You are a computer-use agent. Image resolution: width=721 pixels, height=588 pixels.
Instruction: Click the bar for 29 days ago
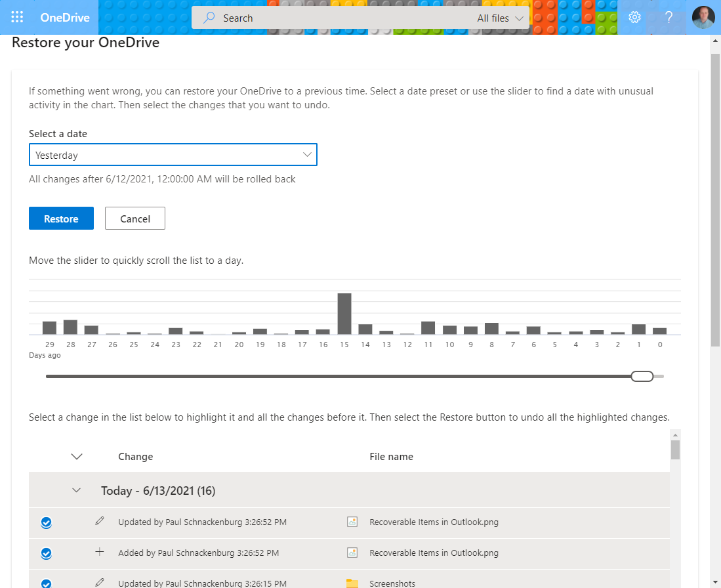click(49, 327)
